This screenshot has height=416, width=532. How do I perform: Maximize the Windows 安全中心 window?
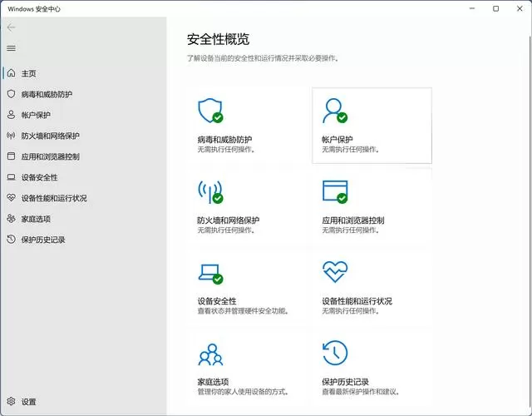click(495, 8)
